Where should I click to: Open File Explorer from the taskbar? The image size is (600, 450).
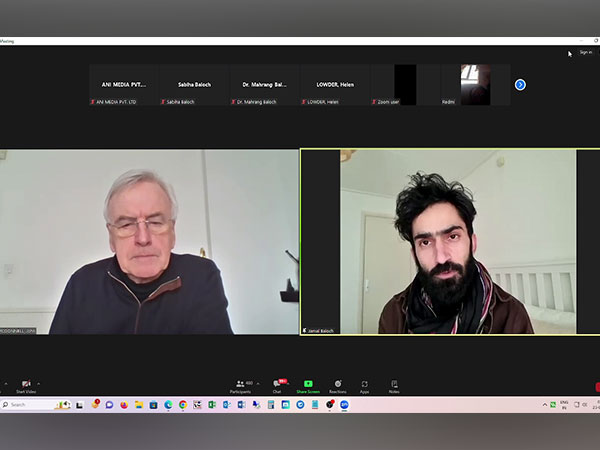tap(139, 405)
